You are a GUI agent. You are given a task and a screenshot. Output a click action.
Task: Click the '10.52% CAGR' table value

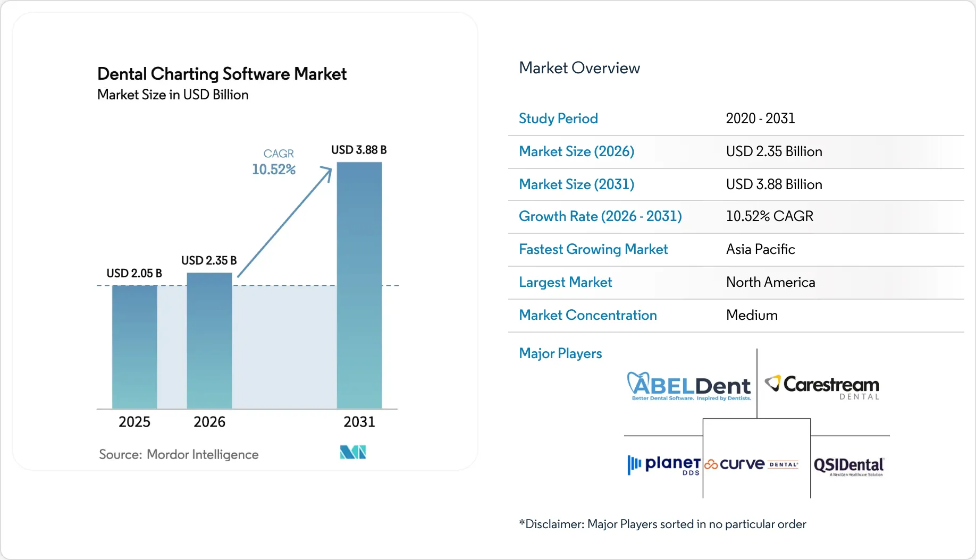[770, 216]
